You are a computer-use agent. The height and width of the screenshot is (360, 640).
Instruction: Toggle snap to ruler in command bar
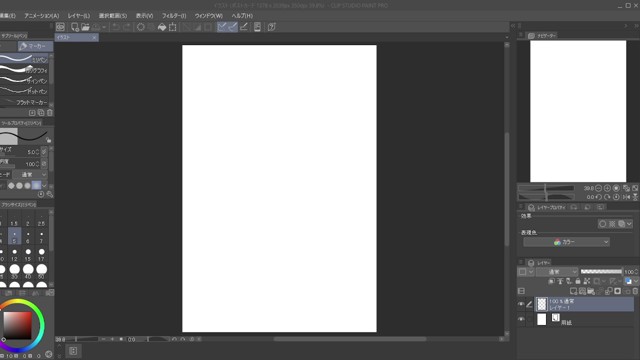click(x=222, y=27)
